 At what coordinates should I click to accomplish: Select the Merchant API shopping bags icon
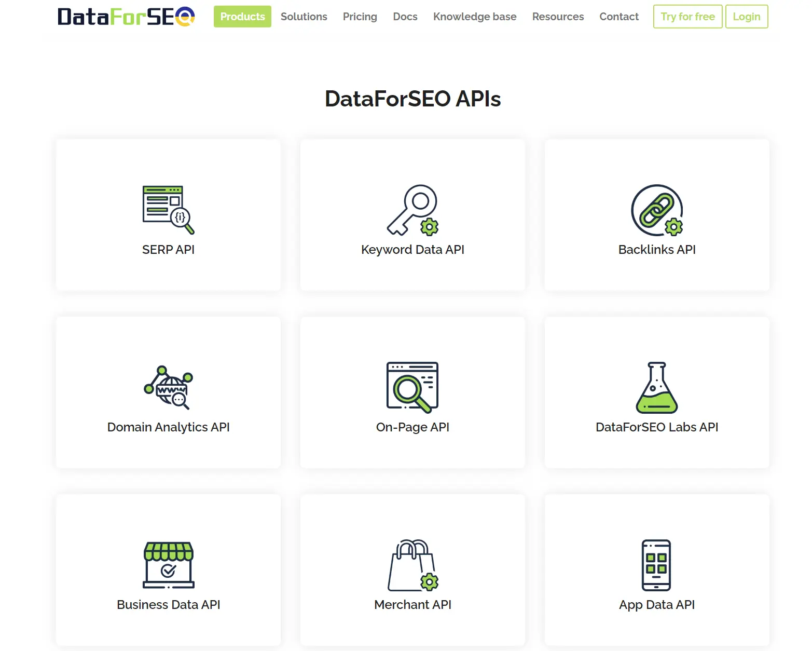[412, 565]
